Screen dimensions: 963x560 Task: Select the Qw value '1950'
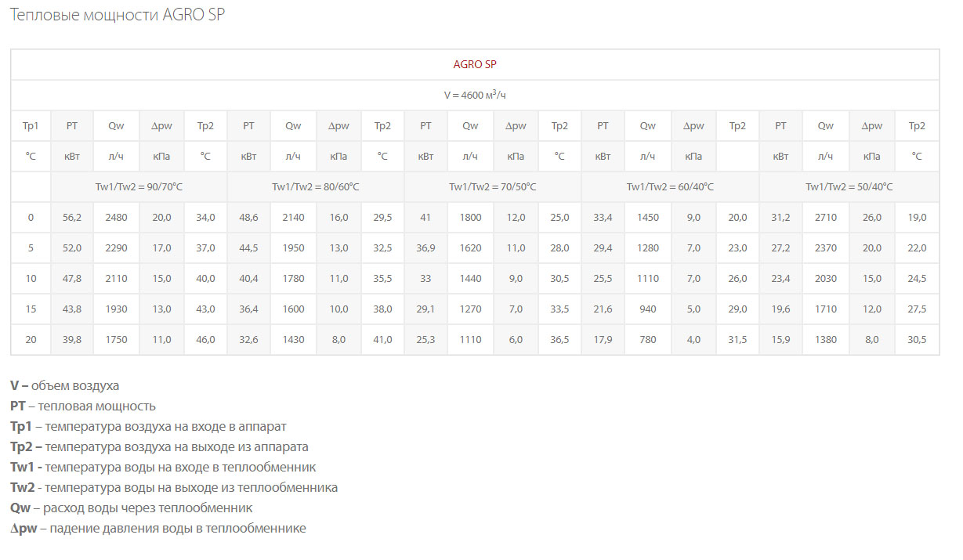coord(293,247)
